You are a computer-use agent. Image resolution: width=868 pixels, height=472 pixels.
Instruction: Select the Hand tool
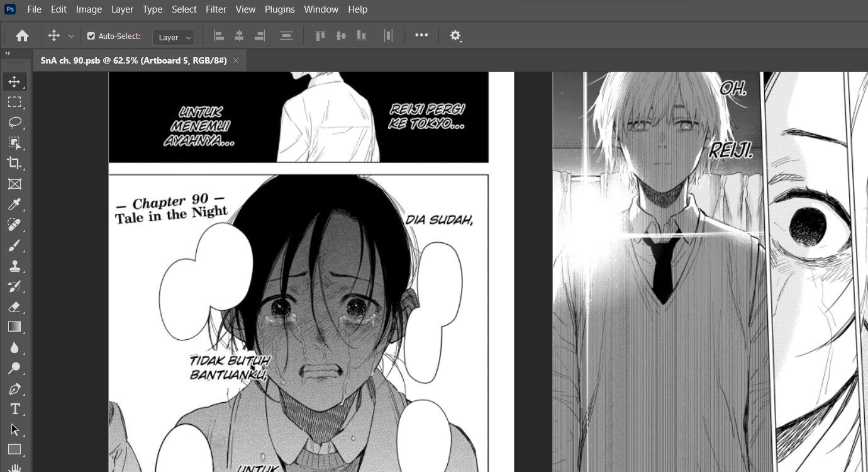(14, 468)
